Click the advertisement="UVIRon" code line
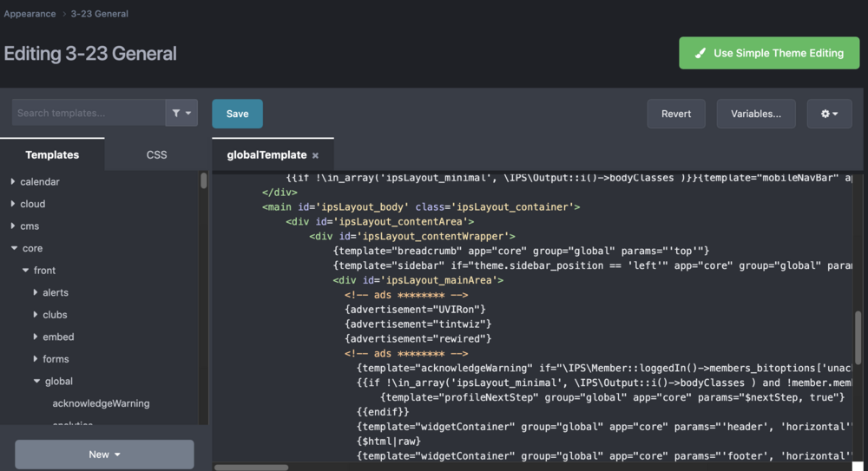 point(415,310)
